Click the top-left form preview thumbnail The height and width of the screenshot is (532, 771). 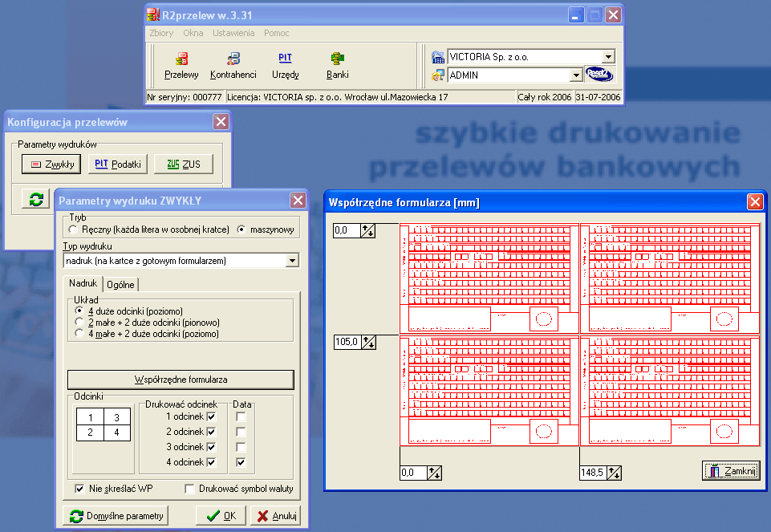click(x=489, y=278)
